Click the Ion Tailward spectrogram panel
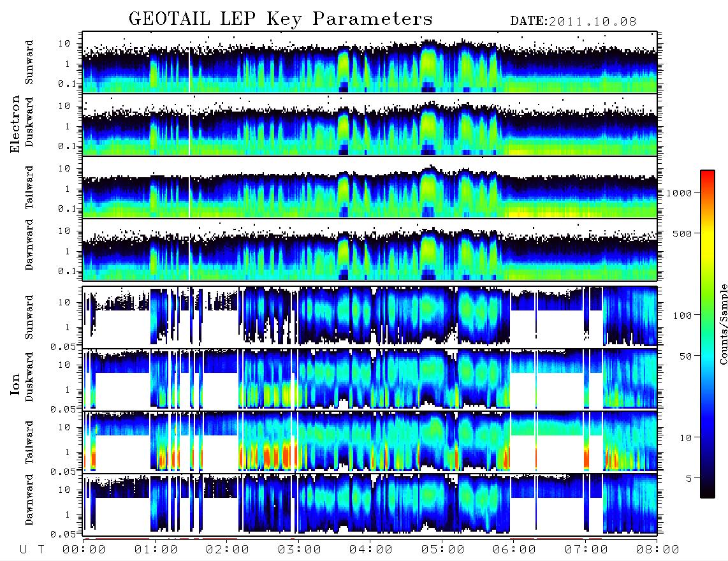Screen dimensions: 728x561 [x=370, y=441]
